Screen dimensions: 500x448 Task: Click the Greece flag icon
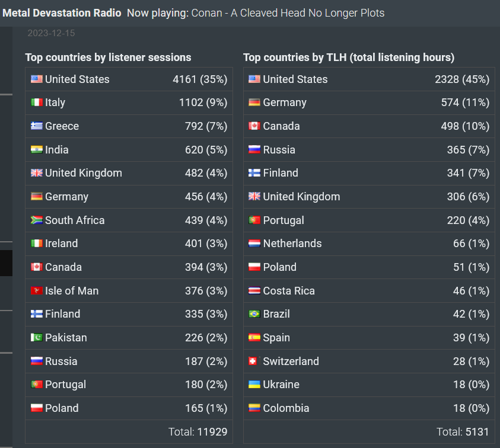click(36, 126)
